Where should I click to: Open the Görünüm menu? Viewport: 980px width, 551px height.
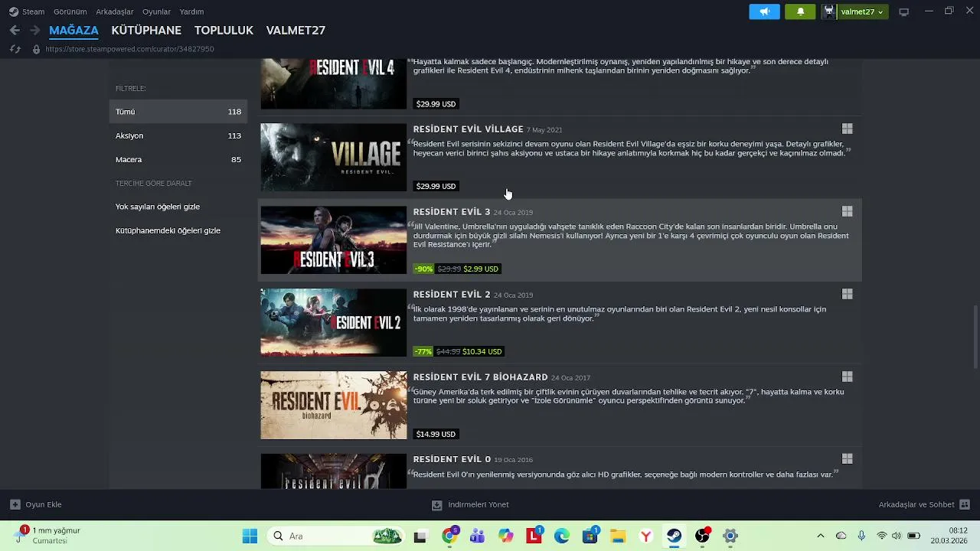(x=70, y=11)
